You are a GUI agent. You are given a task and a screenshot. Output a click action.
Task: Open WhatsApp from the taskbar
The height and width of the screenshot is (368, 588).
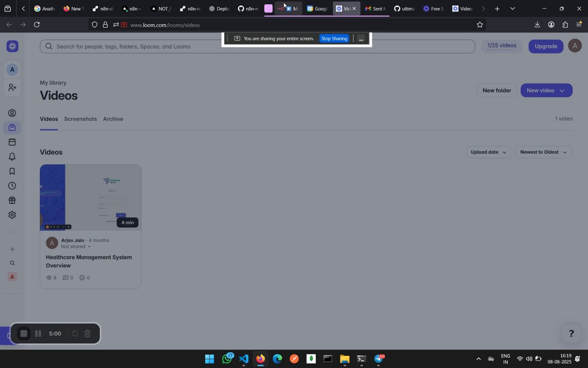point(227,359)
